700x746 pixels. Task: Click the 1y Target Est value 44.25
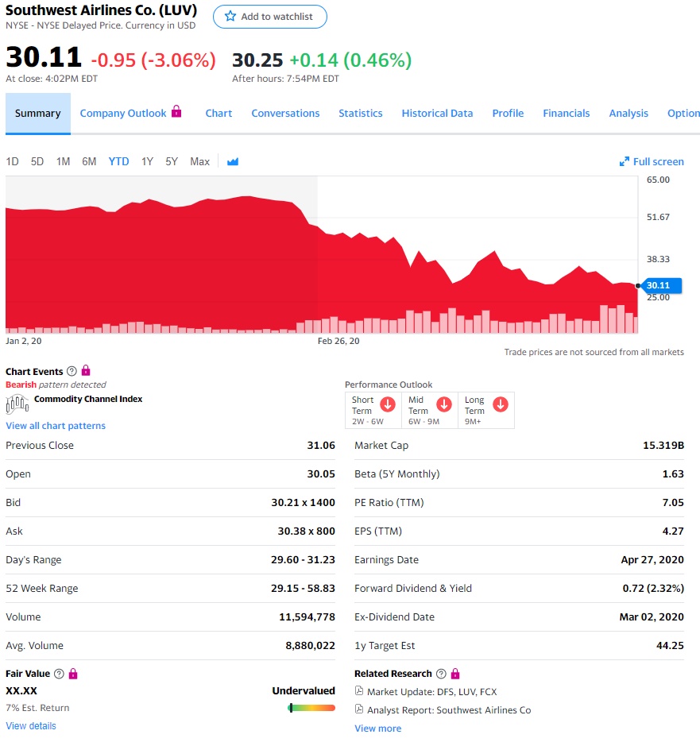pos(670,646)
